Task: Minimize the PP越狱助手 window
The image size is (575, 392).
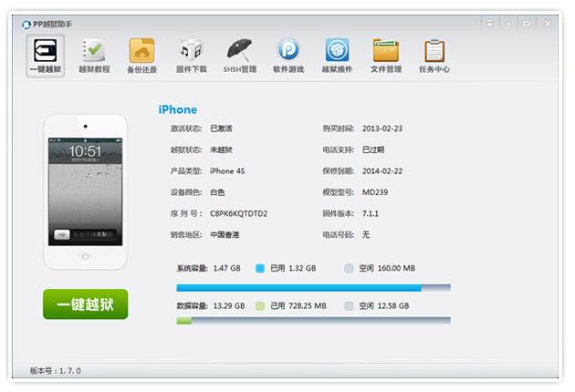Action: pos(508,24)
